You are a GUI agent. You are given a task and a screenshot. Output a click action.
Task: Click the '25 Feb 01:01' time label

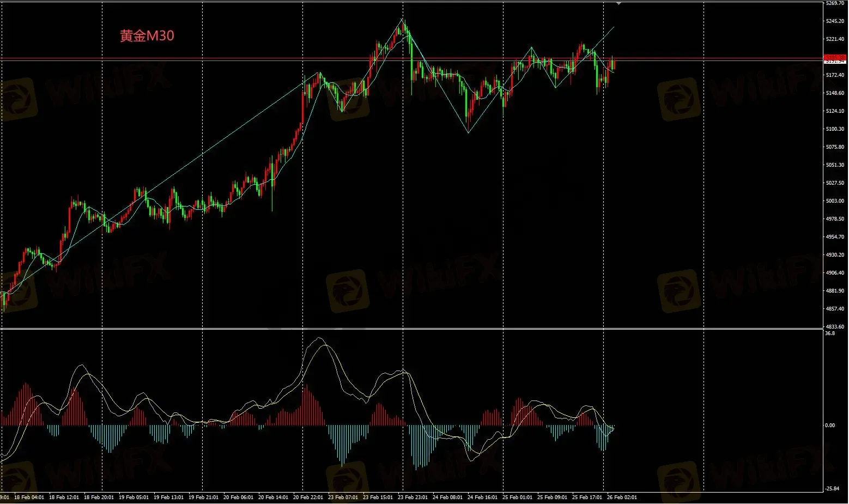click(x=518, y=497)
